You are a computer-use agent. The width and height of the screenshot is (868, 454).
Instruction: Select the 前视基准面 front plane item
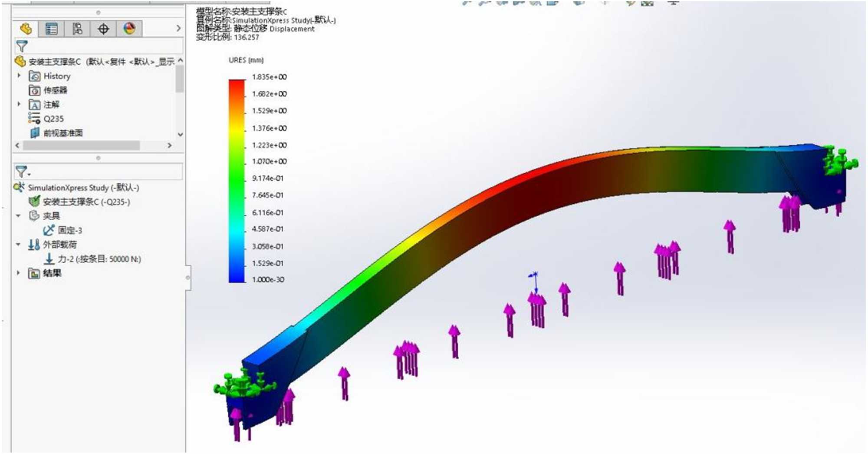pos(62,133)
